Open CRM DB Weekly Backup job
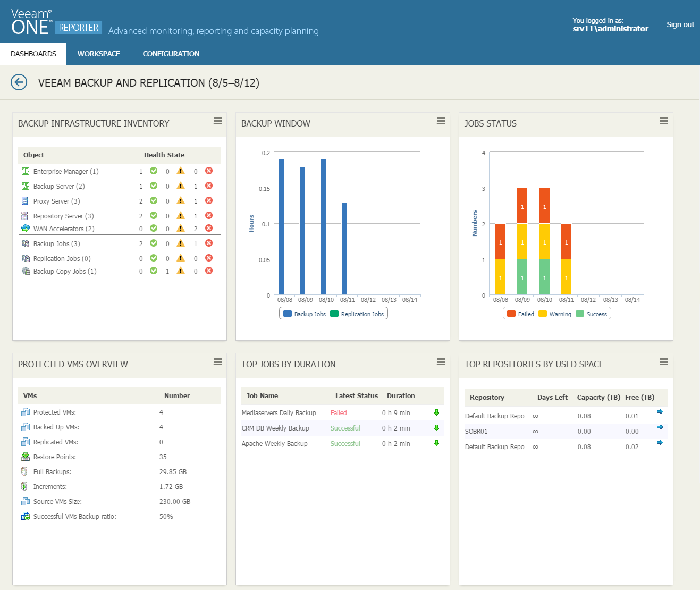Image resolution: width=700 pixels, height=590 pixels. click(275, 428)
